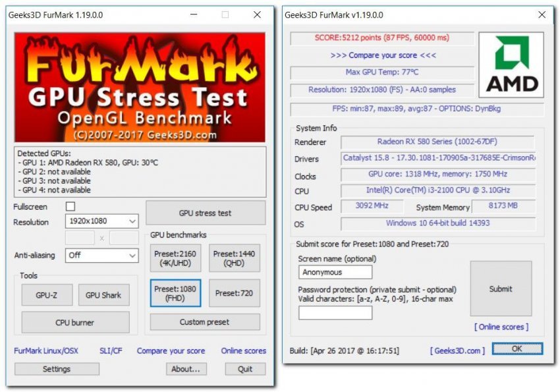Click the Clocks GPU core: 1318 MHz field
The image size is (560, 392).
[x=438, y=174]
